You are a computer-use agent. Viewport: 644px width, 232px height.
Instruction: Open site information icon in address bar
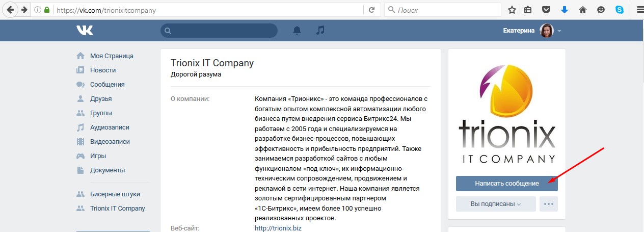point(38,10)
